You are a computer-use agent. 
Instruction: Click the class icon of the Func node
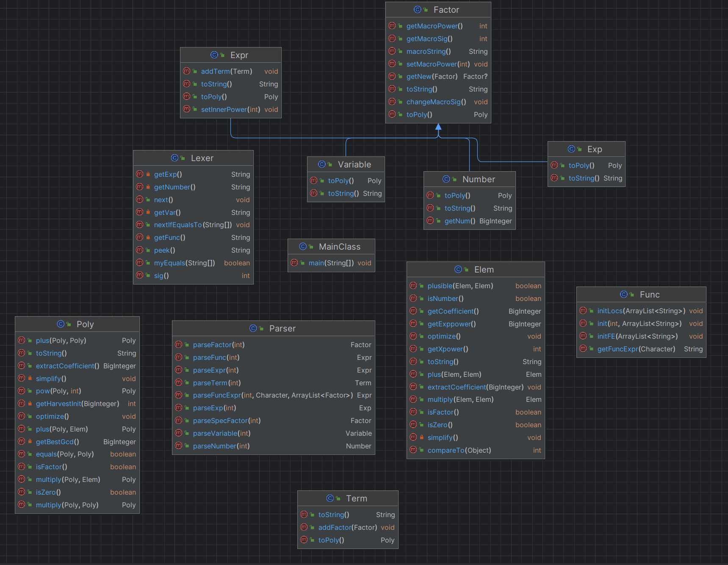coord(624,294)
